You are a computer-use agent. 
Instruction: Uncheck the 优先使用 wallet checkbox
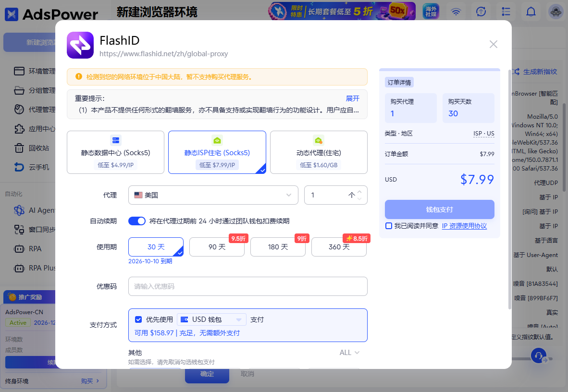click(x=138, y=319)
